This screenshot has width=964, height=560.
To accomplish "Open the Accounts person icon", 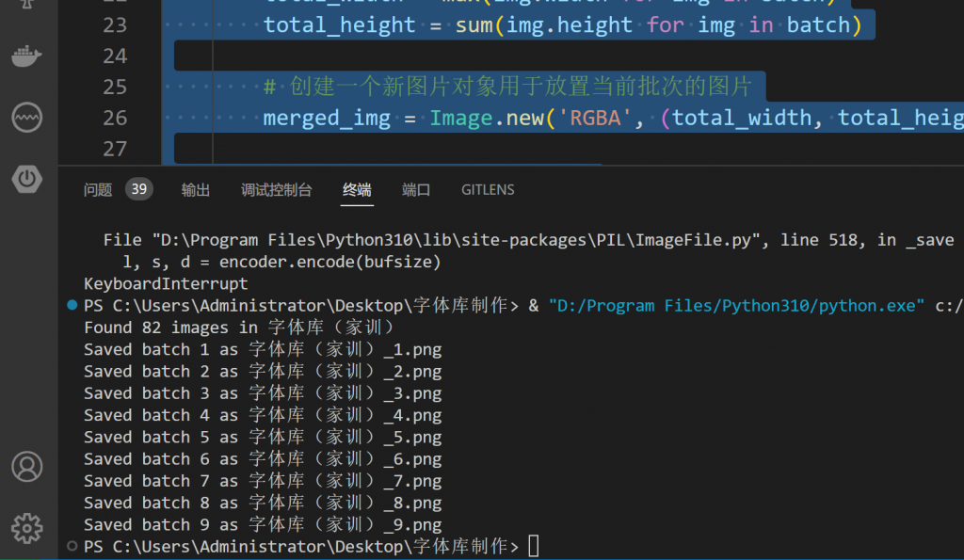I will 26,467.
